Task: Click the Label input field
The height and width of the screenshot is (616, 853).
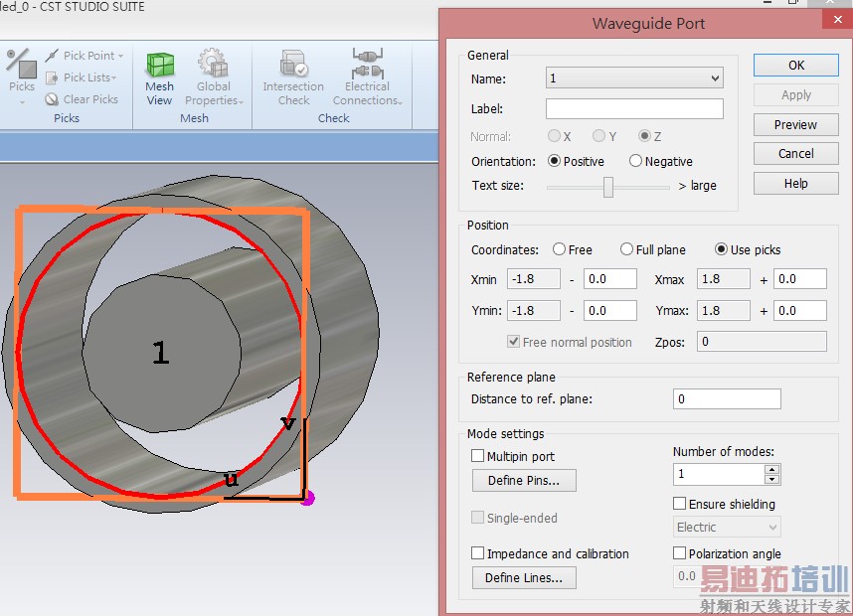Action: (x=634, y=108)
